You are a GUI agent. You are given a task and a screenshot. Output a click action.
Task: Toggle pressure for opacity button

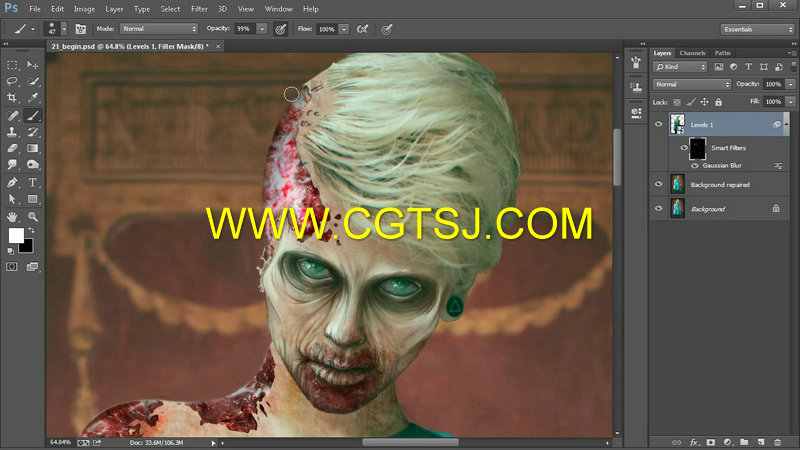[x=280, y=29]
